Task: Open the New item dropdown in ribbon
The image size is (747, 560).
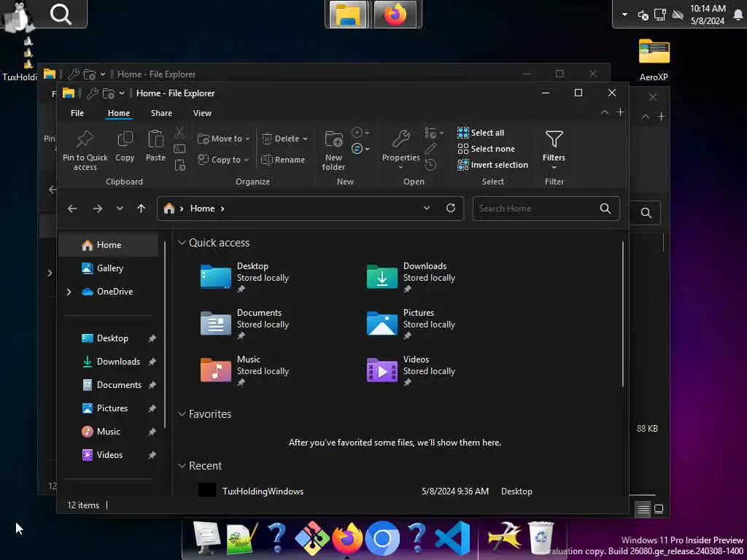Action: tap(360, 133)
